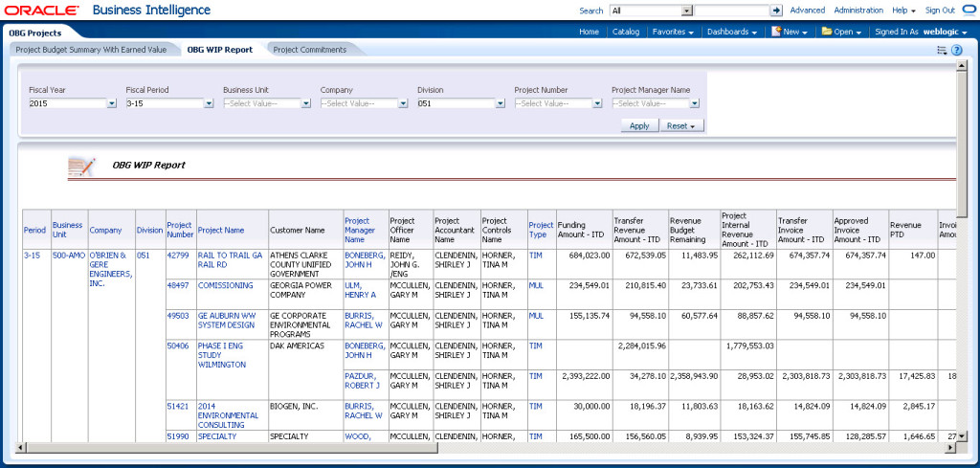Open the Project Manager Name select list

click(x=695, y=103)
